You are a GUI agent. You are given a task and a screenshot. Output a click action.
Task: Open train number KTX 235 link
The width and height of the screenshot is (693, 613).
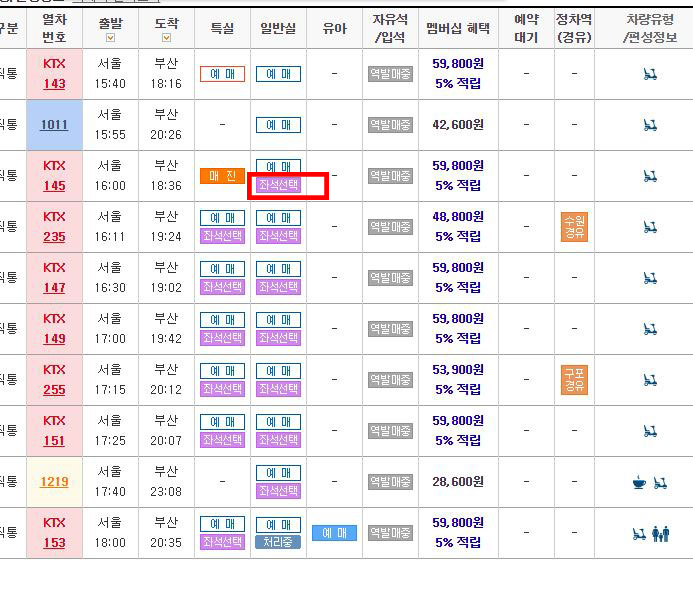54,237
